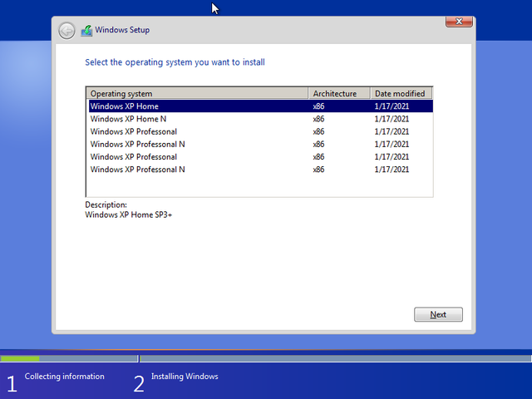Viewport: 532px width, 399px height.
Task: Click the Architecture column header
Action: coord(339,94)
